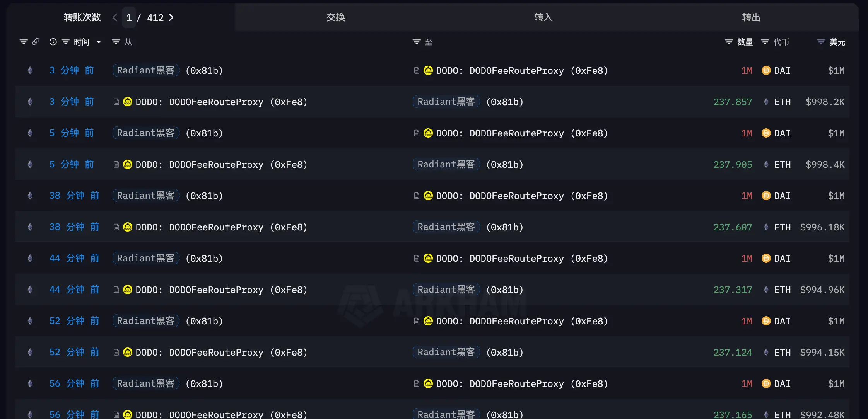Click the filter icon beside 数量
868x419 pixels.
pos(729,42)
